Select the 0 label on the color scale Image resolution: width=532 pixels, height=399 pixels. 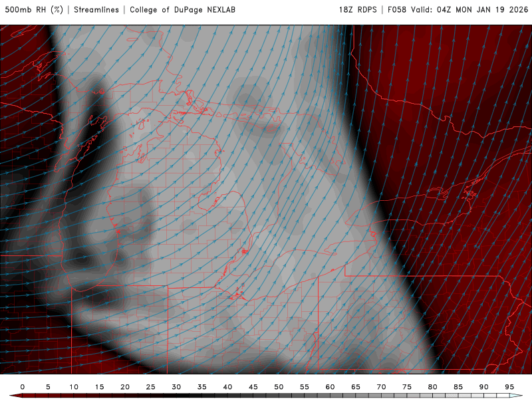click(x=23, y=387)
